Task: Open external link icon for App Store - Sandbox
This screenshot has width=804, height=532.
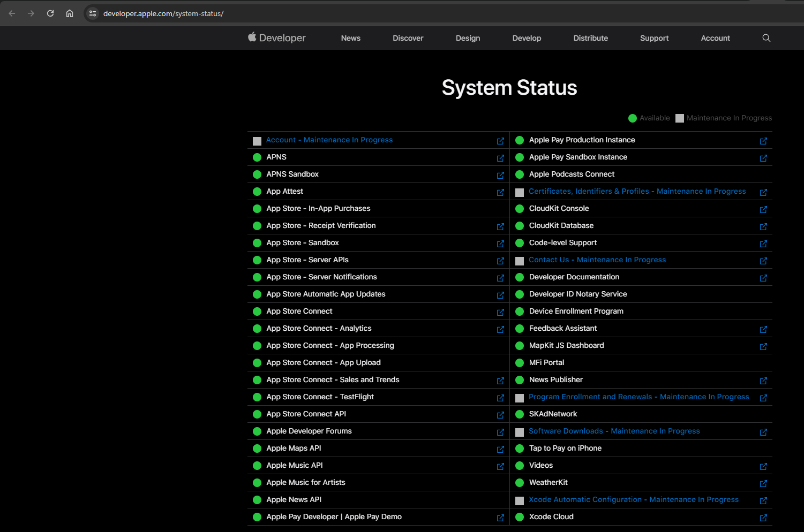Action: click(x=500, y=244)
